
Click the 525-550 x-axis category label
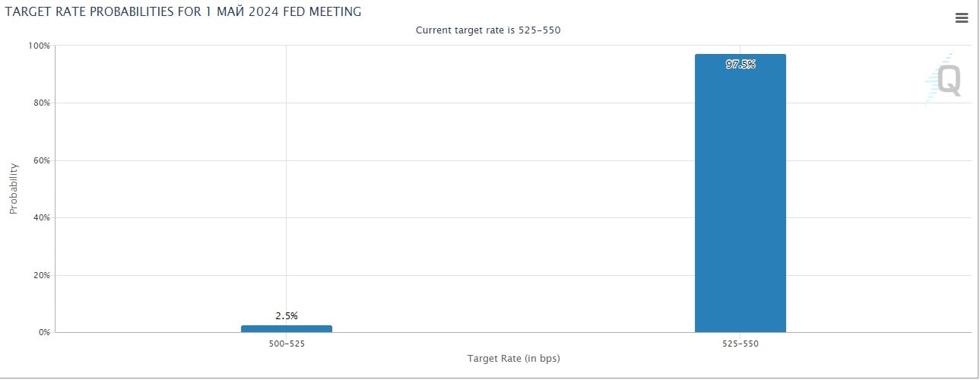740,344
